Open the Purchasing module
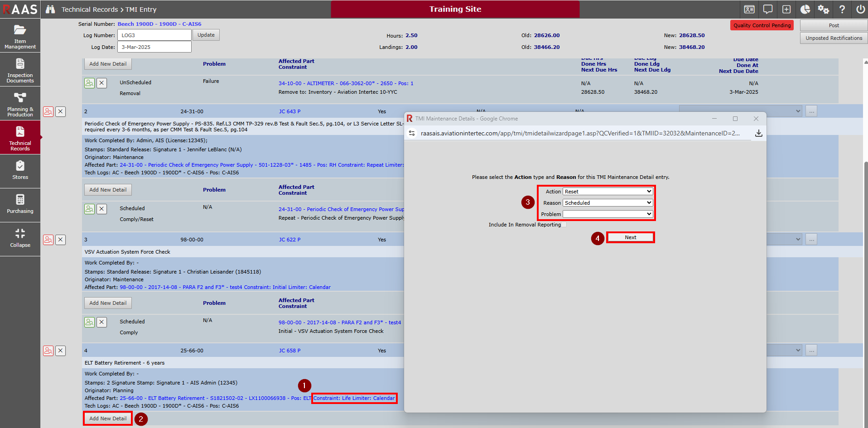This screenshot has height=428, width=868. tap(20, 204)
